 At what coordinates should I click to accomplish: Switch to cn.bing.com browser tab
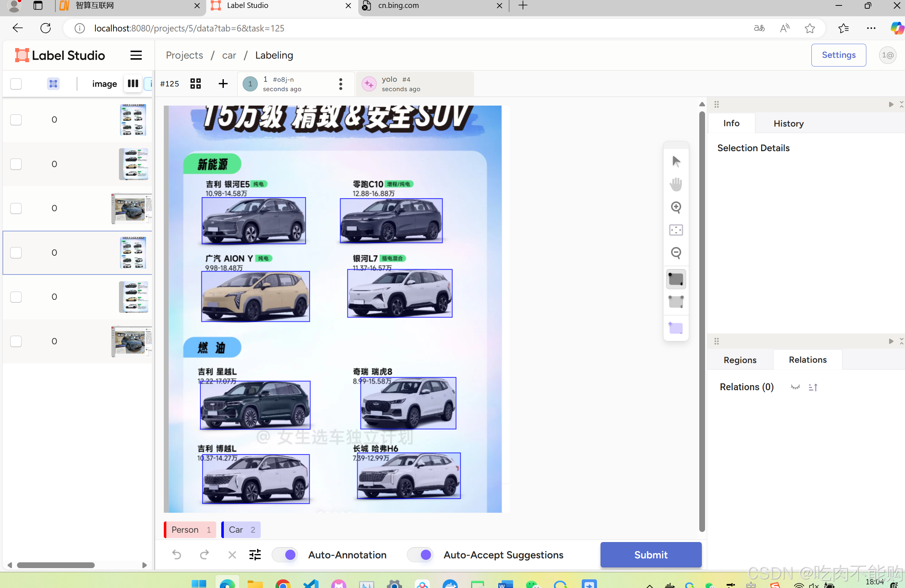click(434, 6)
